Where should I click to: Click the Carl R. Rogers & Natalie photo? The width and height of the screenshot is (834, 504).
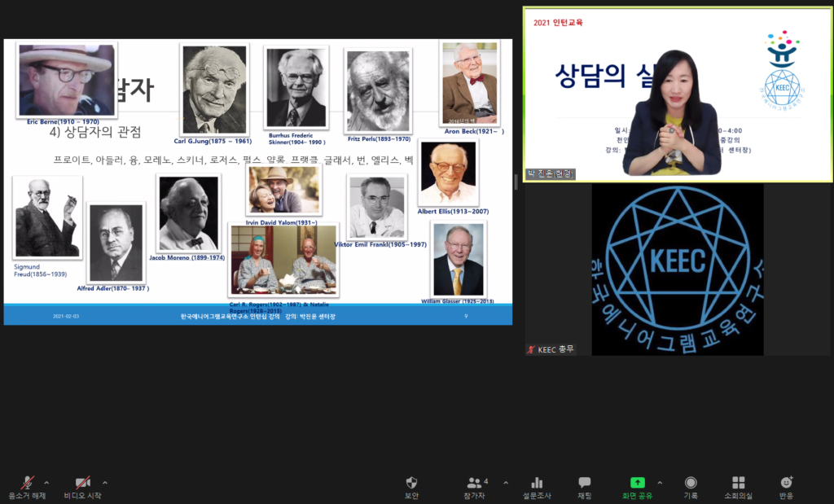point(283,260)
